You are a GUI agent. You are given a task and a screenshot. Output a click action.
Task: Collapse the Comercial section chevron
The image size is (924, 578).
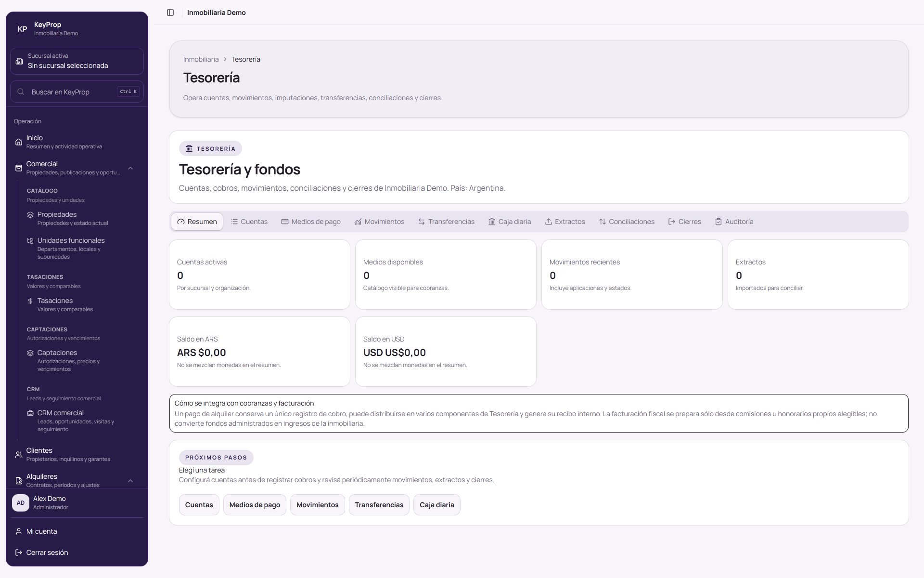tap(130, 168)
